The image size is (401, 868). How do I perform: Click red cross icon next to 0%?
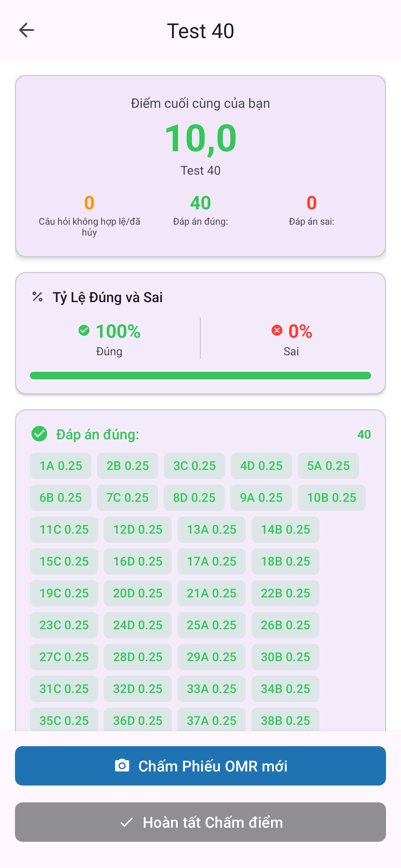tap(277, 331)
